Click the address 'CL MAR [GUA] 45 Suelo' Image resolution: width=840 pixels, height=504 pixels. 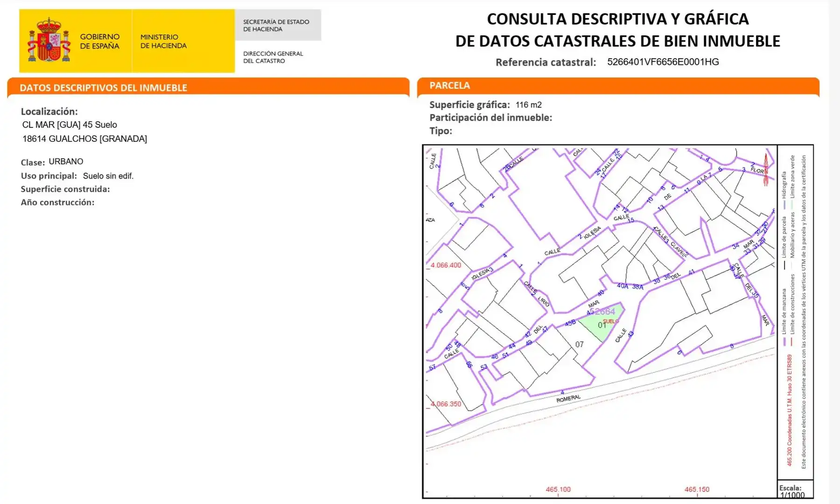pos(70,125)
